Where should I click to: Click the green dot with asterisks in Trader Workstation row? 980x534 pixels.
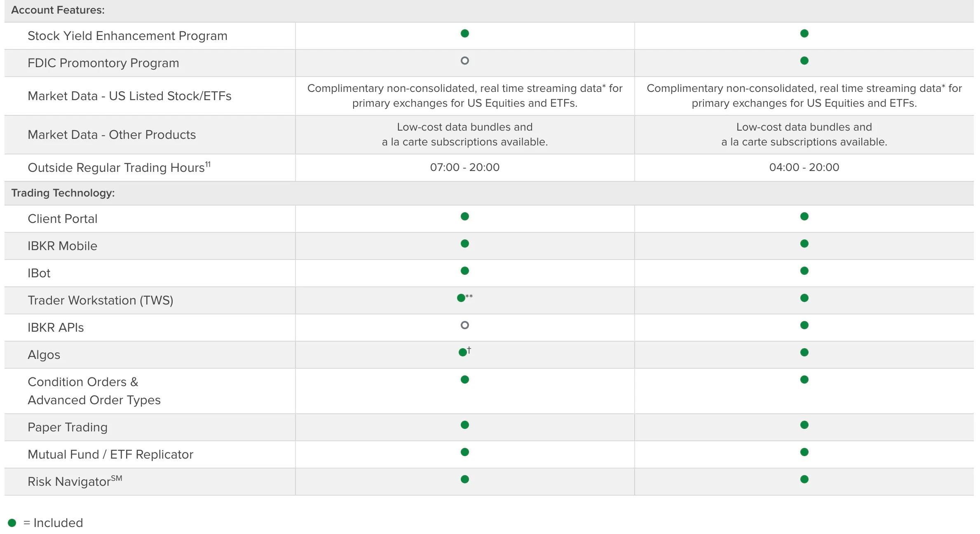(461, 298)
